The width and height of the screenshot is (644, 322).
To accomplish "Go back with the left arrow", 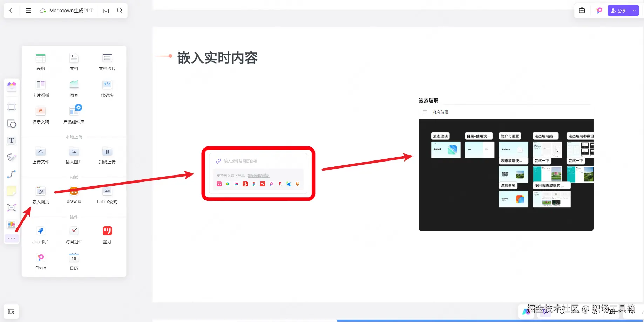I will pyautogui.click(x=11, y=11).
